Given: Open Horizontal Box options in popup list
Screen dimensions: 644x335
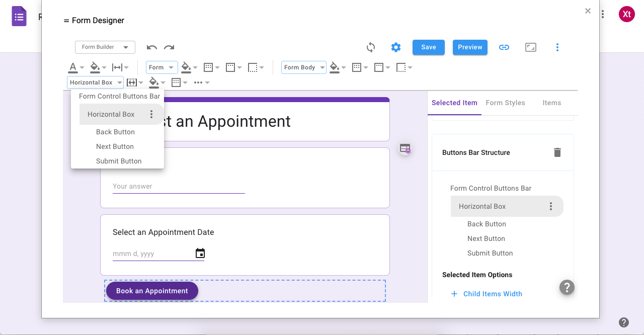Looking at the screenshot, I should click(x=151, y=114).
